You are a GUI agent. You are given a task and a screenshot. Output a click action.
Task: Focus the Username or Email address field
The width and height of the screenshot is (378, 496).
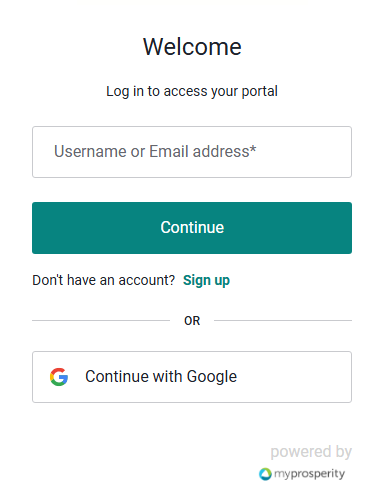coord(192,152)
